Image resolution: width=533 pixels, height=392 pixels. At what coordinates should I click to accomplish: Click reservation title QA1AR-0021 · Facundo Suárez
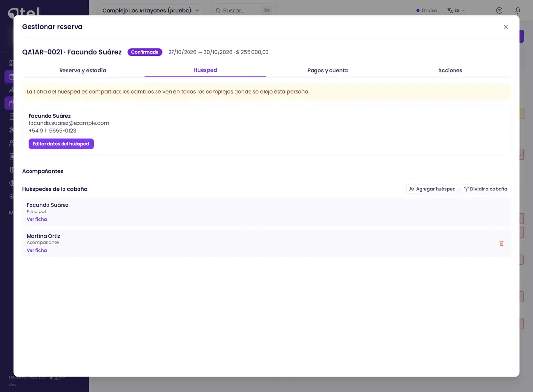[x=72, y=52]
